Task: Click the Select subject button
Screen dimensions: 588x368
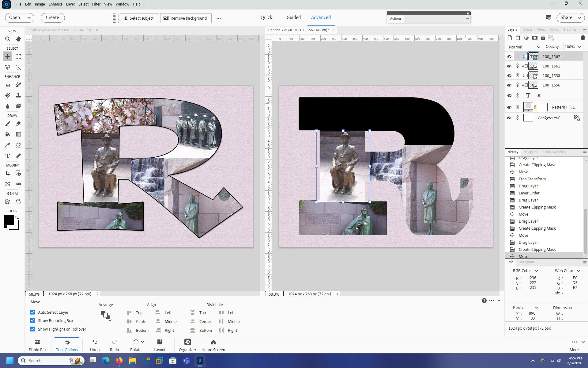Action: (x=139, y=18)
